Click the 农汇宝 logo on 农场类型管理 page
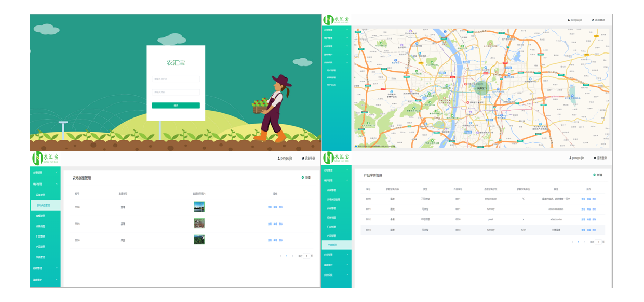Viewport: 644px width, 302px height. coord(45,158)
